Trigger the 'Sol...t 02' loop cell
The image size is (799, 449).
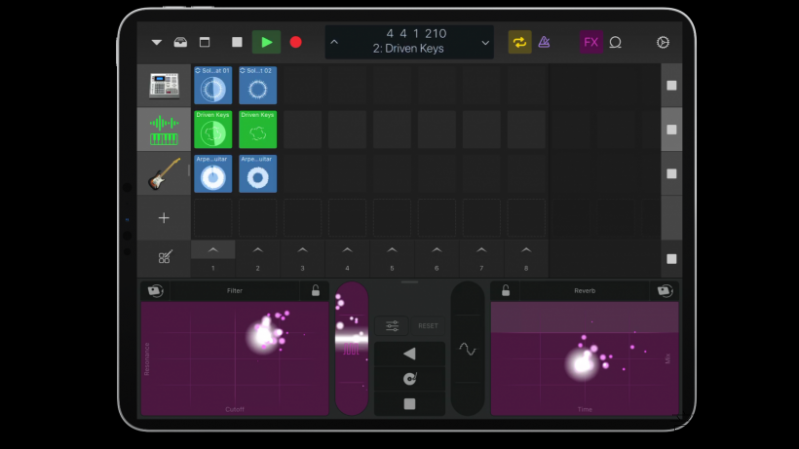[258, 85]
